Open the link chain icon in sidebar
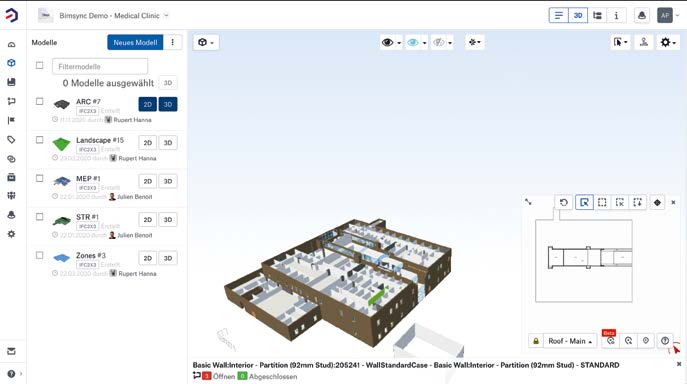Screen dimensions: 687x384 tap(11, 159)
